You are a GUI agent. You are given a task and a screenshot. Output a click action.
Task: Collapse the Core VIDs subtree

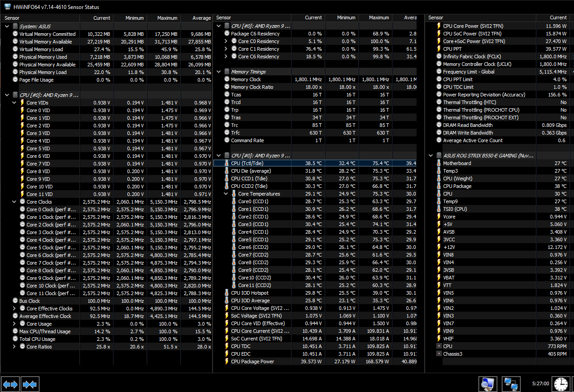(x=14, y=103)
